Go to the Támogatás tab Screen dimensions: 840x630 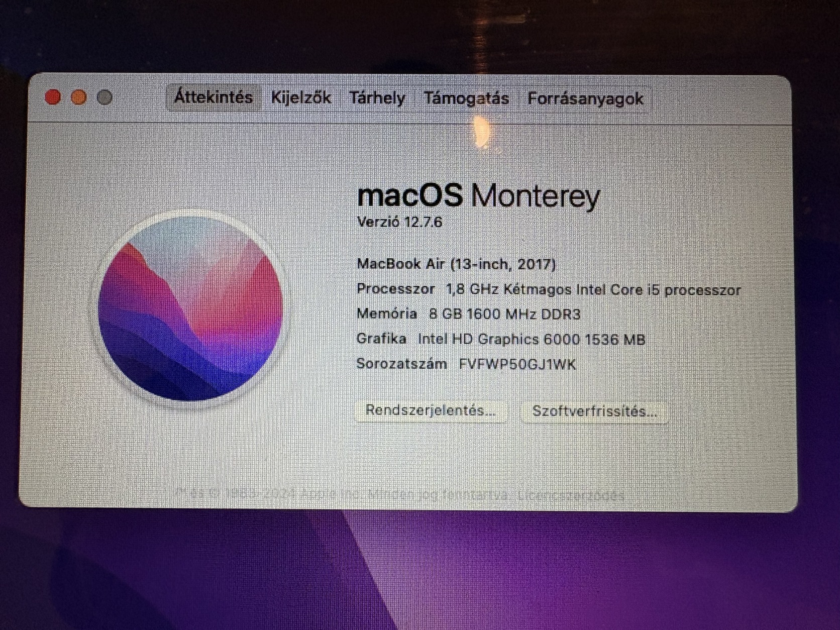point(466,98)
